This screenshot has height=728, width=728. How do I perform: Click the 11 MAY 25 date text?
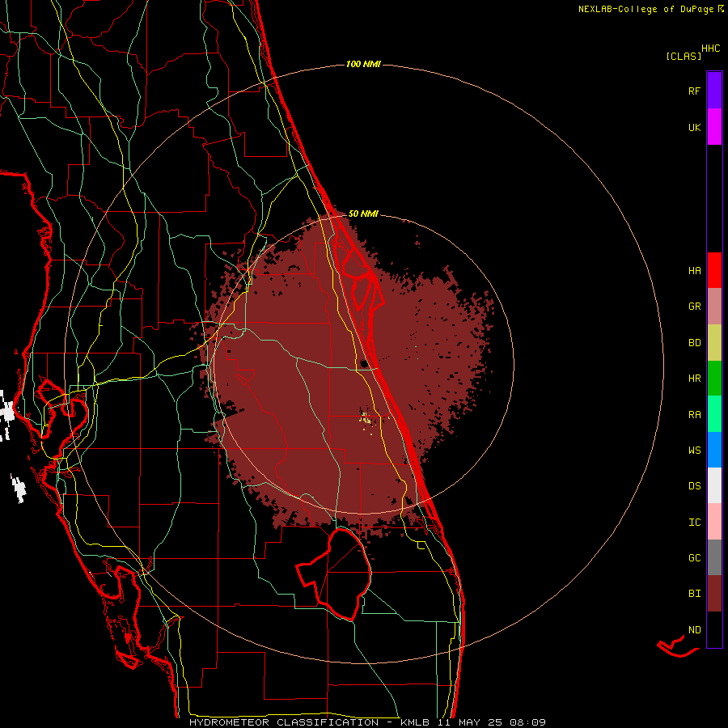(468, 722)
